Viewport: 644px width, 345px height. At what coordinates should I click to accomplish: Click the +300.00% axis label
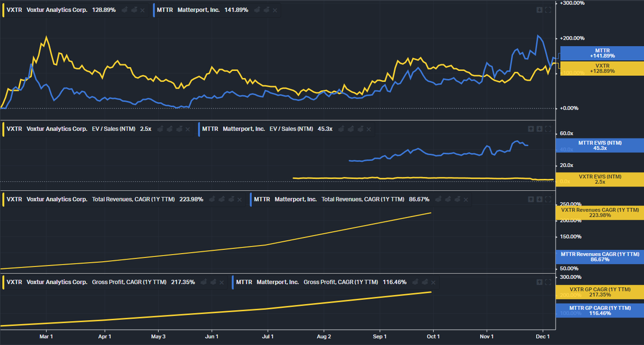pos(573,3)
